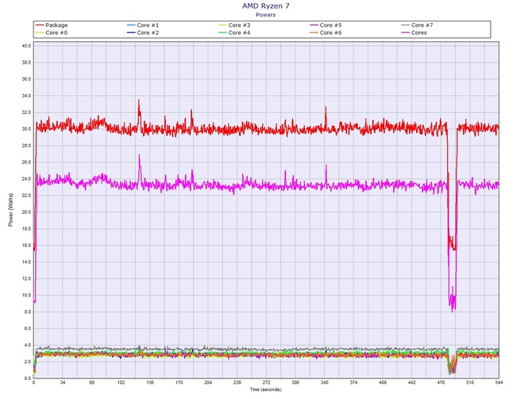Click the Cores legend entry
This screenshot has height=399, width=532.
(414, 33)
